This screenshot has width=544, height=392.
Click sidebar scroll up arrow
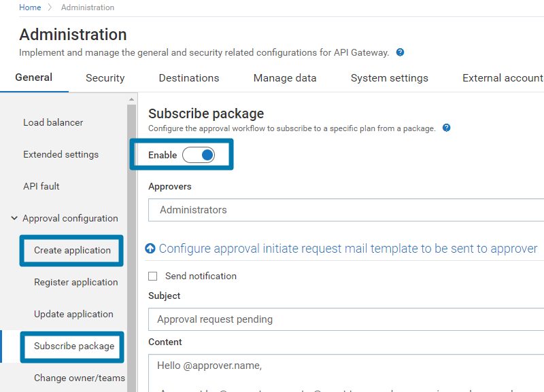point(132,99)
